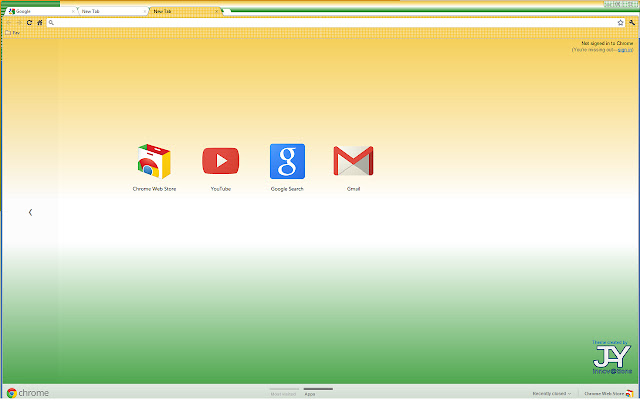
Task: Switch to the middle New Tab
Action: 112,11
